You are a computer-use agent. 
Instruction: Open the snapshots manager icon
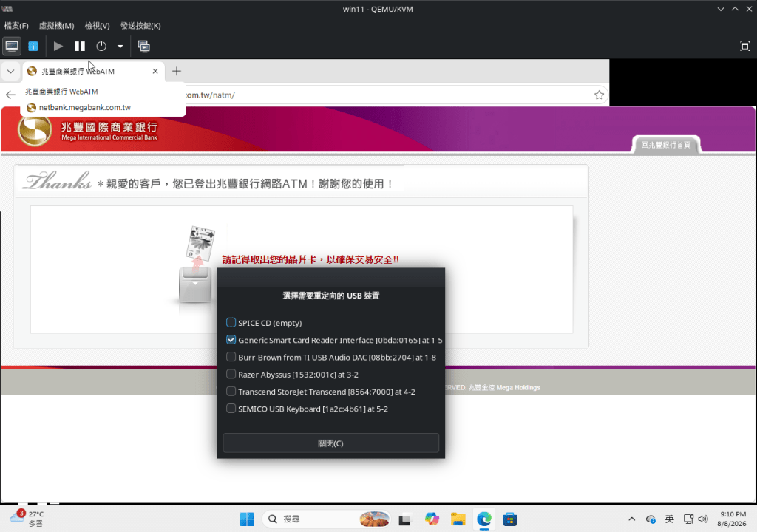click(x=144, y=47)
